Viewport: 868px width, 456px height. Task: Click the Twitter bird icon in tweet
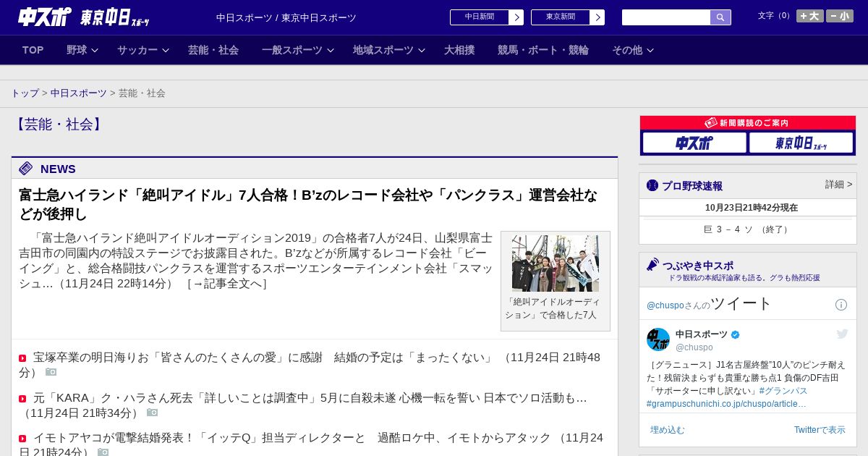coord(842,334)
